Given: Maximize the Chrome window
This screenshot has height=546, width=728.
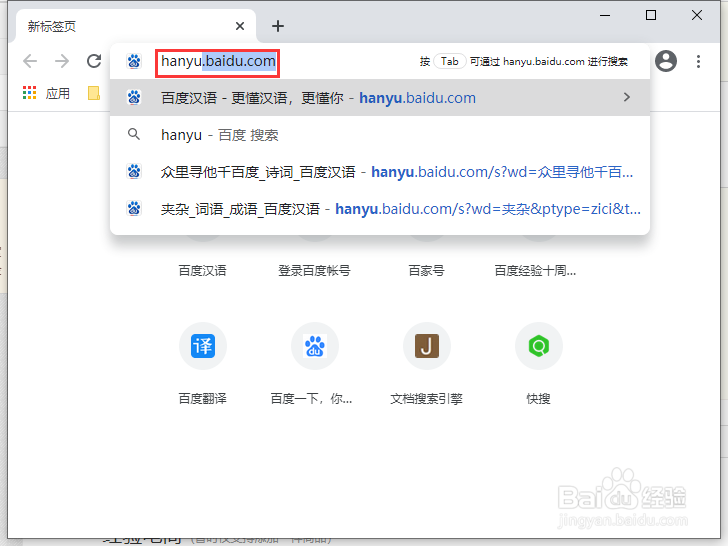Looking at the screenshot, I should pyautogui.click(x=651, y=15).
